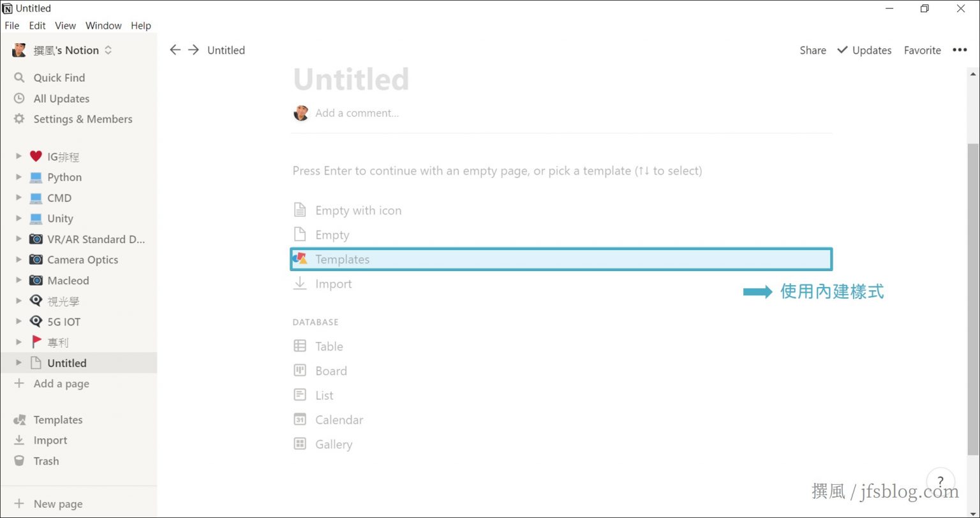Open Trash from the sidebar
This screenshot has width=980, height=518.
(x=46, y=461)
